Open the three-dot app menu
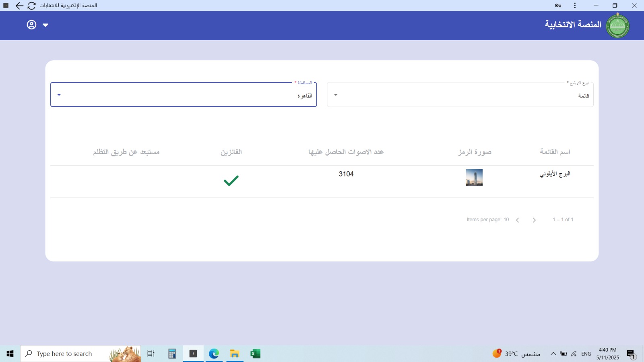 (x=575, y=6)
